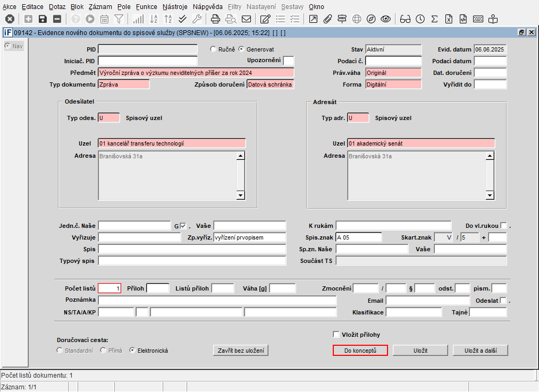Viewport: 539px width, 392px height.
Task: Click the compass icon
Action: coord(371,19)
